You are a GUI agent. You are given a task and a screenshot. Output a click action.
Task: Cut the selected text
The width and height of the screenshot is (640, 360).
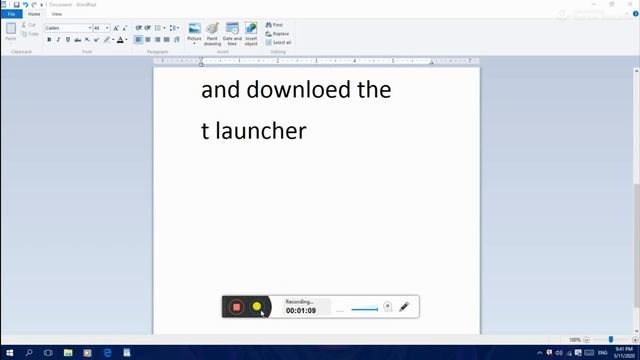(x=29, y=25)
